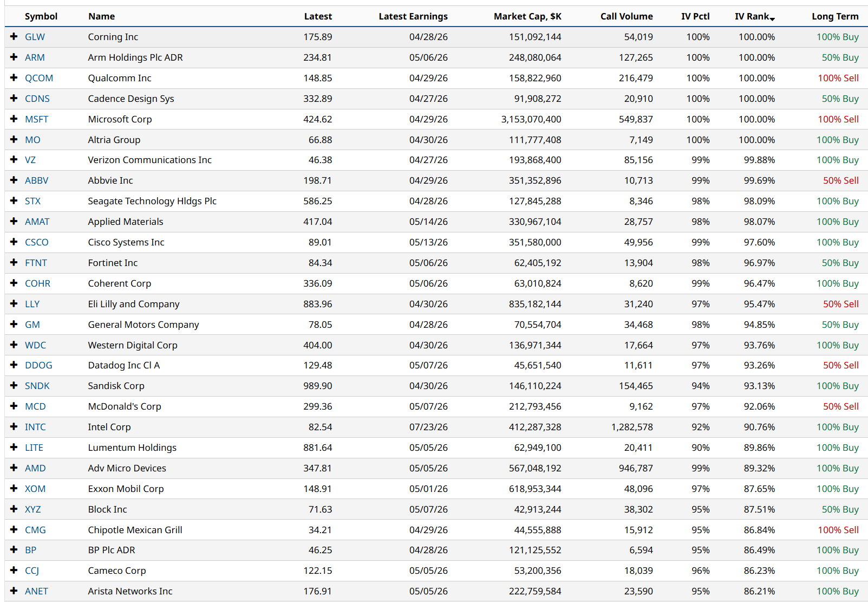Sort by Long Term column header
The height and width of the screenshot is (602, 868).
tap(834, 16)
